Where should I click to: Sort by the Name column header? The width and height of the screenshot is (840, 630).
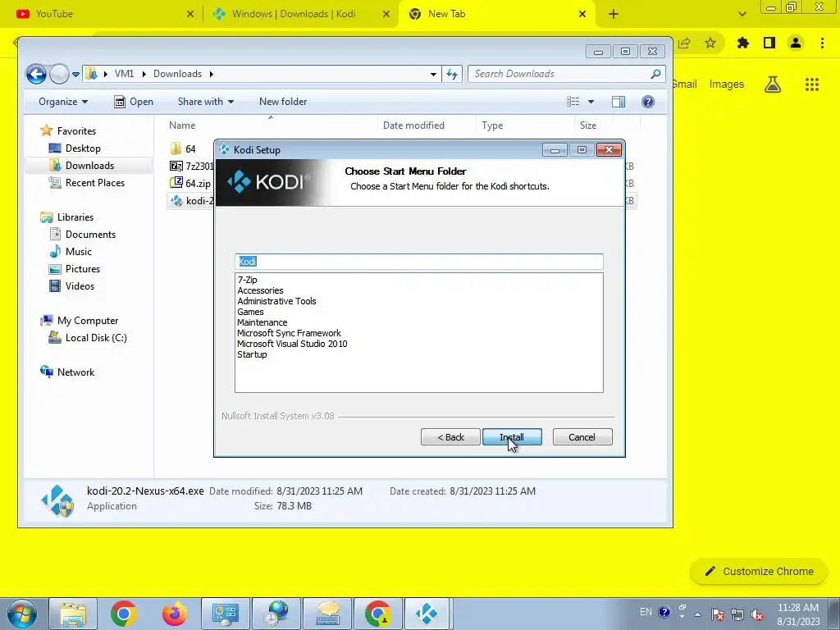182,126
